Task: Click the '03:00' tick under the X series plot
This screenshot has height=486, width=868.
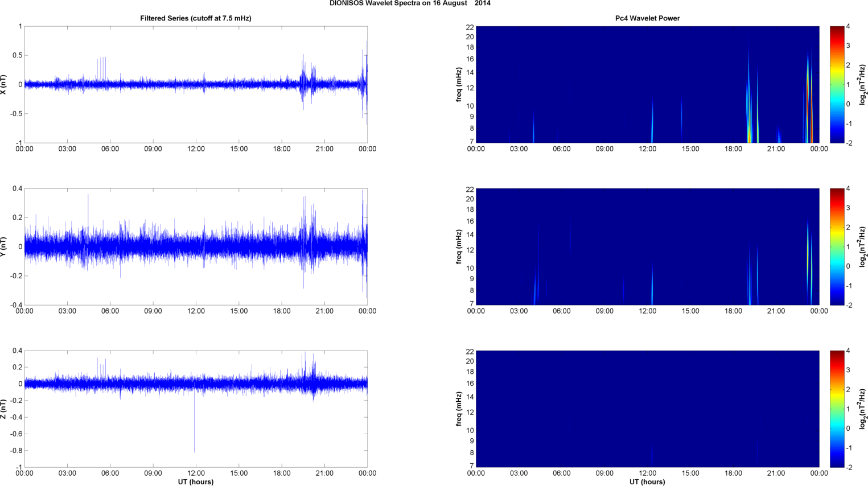Action: tap(67, 149)
